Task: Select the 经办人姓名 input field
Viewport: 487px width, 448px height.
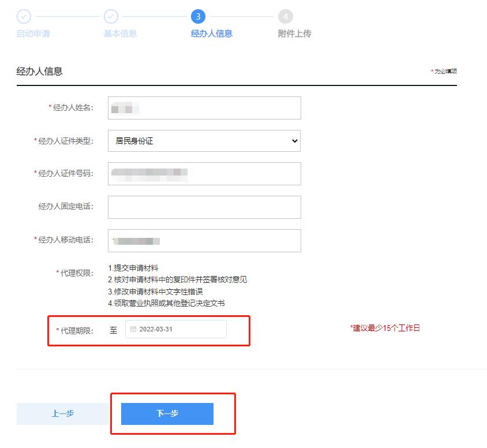Action: click(204, 107)
